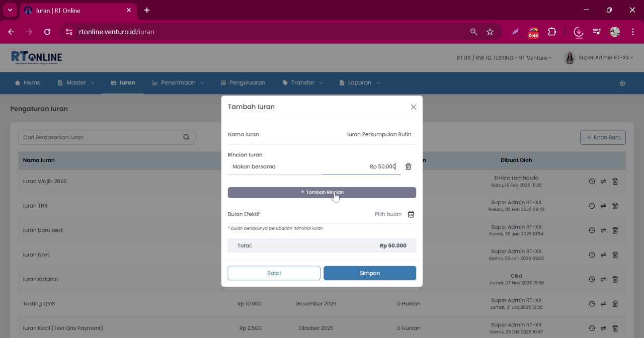Open the Super Admin RT-XX user menu
Image resolution: width=644 pixels, height=338 pixels.
click(599, 58)
